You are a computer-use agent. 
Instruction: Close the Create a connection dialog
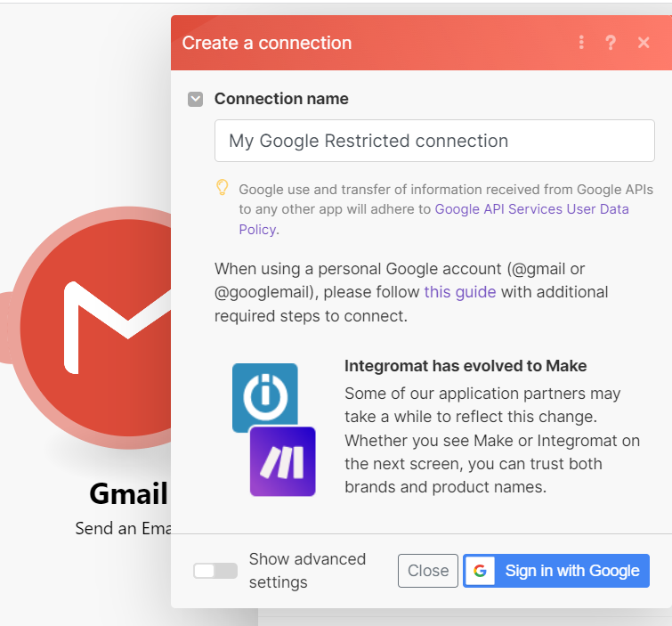(x=644, y=43)
